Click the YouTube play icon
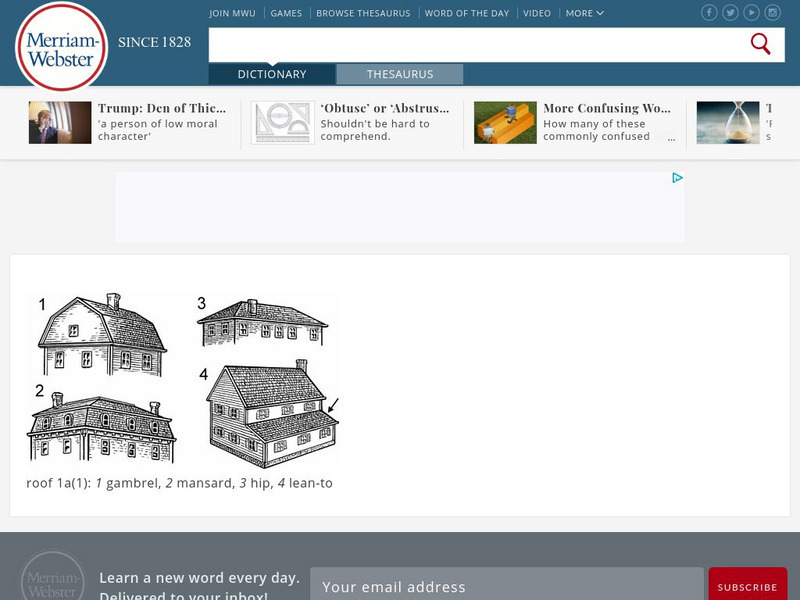 pyautogui.click(x=750, y=12)
